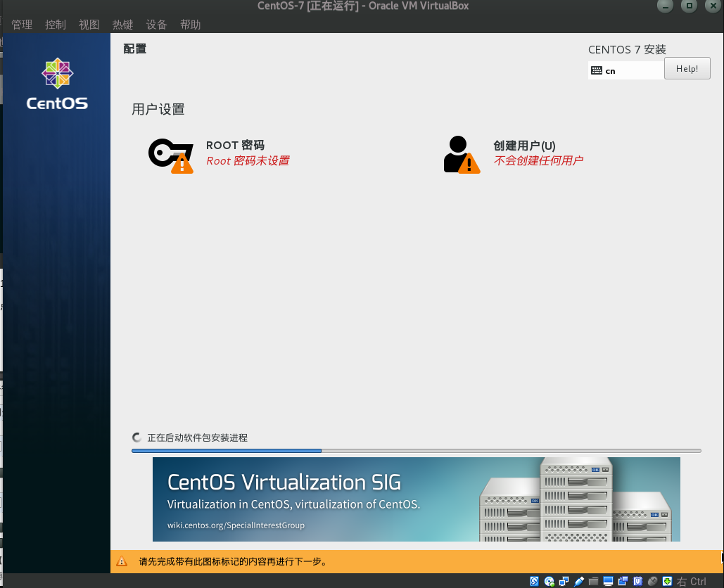
Task: Maximize the VirtualBox window
Action: pyautogui.click(x=689, y=6)
